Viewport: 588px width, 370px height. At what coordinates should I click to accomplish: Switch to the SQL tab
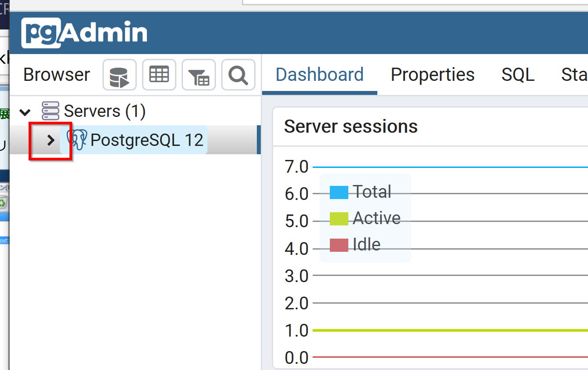pyautogui.click(x=518, y=75)
